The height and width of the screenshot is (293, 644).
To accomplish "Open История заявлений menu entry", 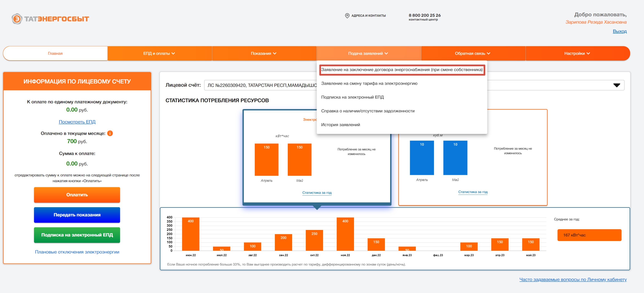I will click(340, 125).
